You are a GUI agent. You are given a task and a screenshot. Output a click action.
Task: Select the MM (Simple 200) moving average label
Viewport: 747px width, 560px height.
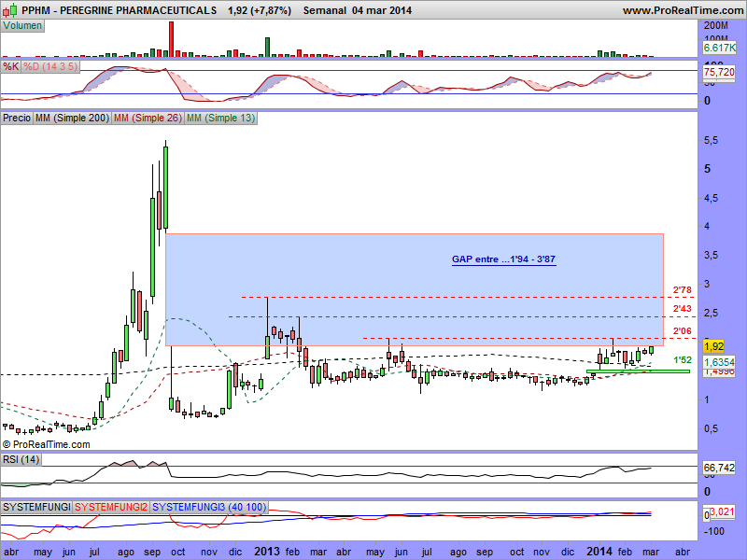(x=73, y=118)
